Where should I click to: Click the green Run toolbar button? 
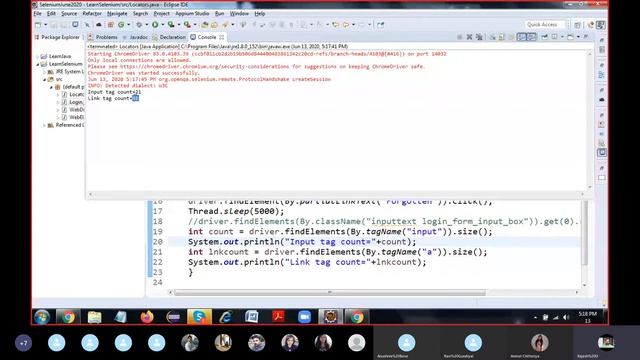(155, 25)
